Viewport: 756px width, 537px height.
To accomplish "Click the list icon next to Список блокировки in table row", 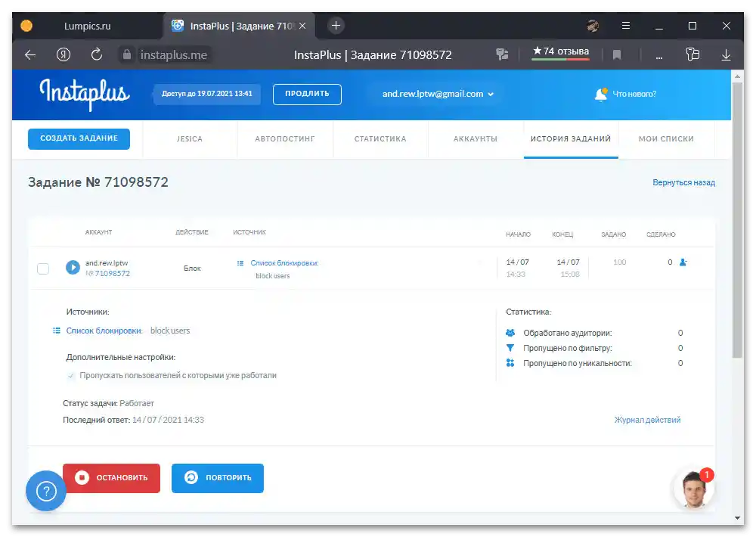I will coord(240,263).
